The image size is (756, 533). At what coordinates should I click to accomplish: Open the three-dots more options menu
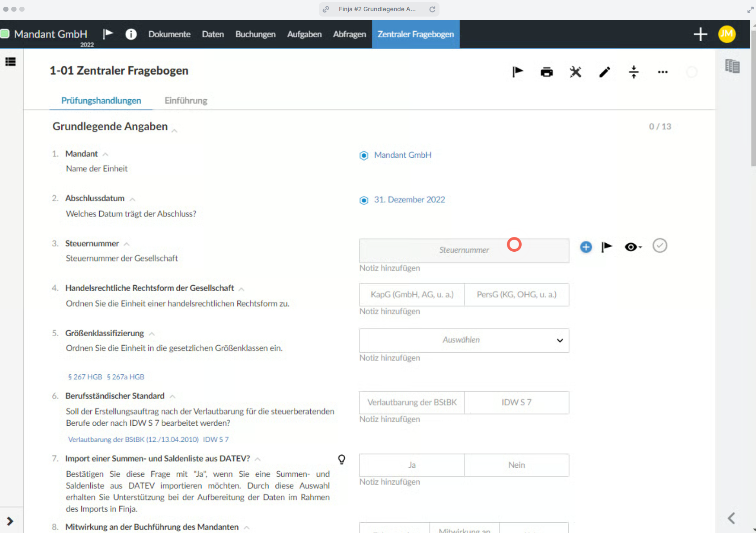[x=663, y=72]
